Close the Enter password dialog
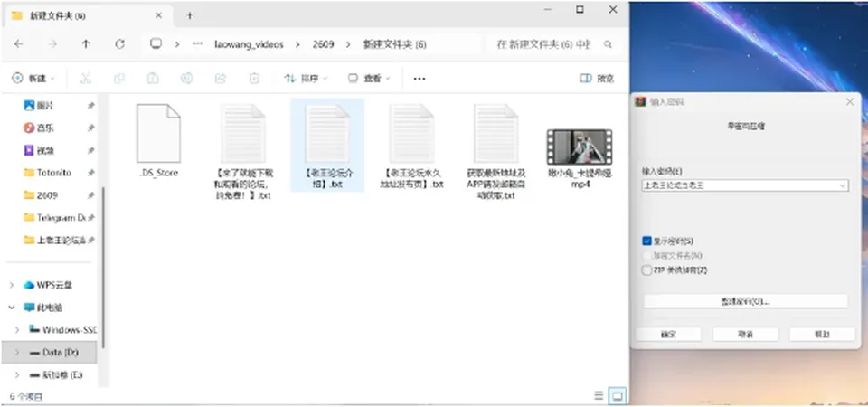Image resolution: width=868 pixels, height=407 pixels. pyautogui.click(x=850, y=102)
